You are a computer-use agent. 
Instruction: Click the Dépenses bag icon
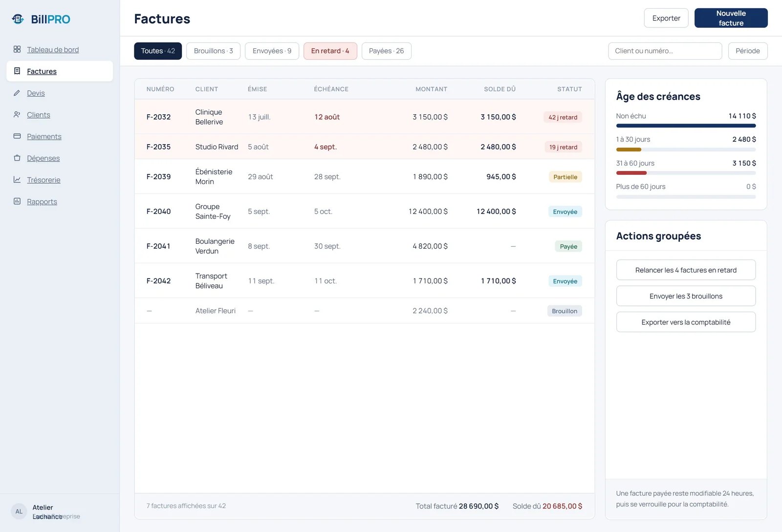17,158
